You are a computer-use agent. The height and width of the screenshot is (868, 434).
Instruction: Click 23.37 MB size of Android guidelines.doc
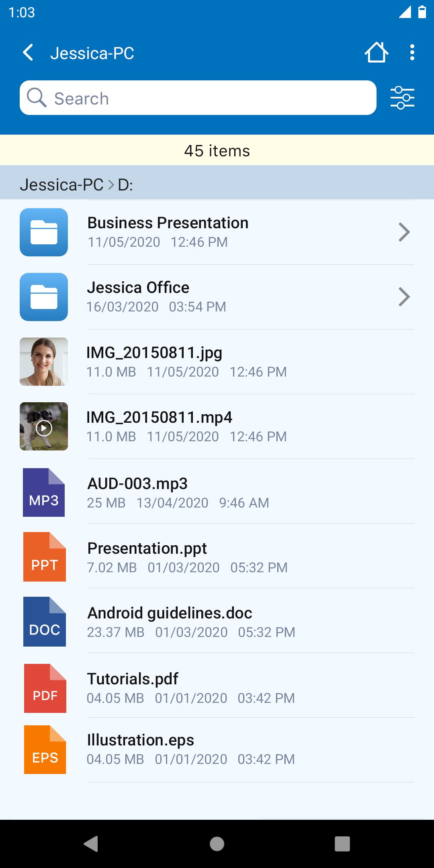[x=116, y=632]
